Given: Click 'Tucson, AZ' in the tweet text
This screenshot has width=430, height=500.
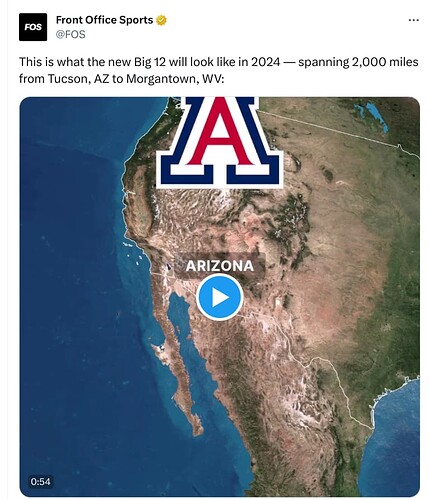Looking at the screenshot, I should tap(77, 79).
